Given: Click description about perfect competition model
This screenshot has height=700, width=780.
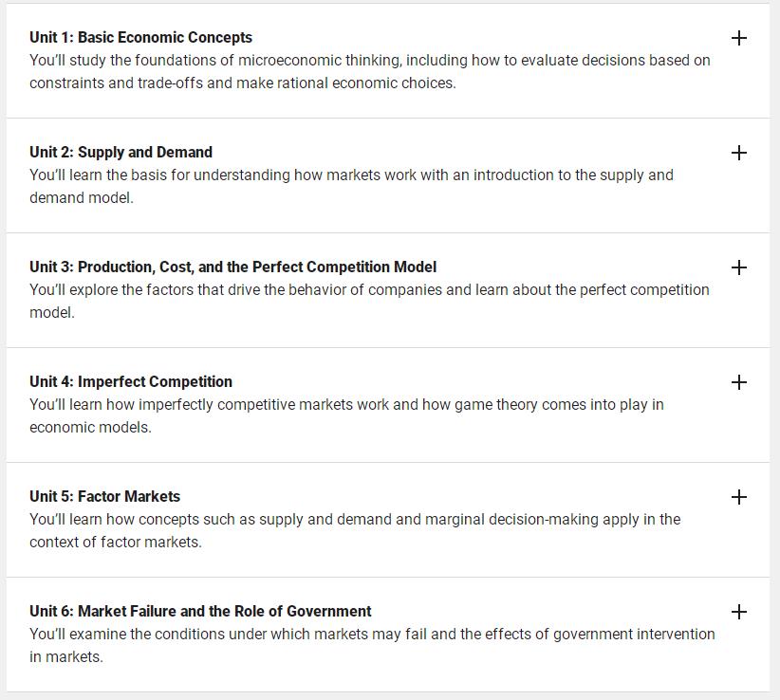Looking at the screenshot, I should coord(369,302).
